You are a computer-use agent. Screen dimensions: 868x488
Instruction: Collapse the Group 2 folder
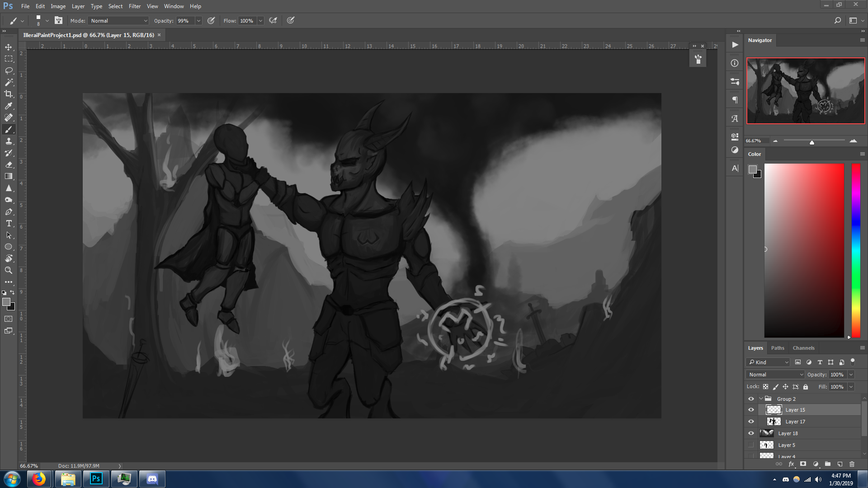(x=761, y=399)
